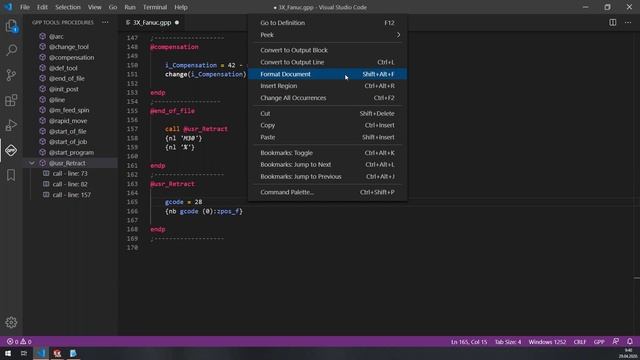Open the File menu

(25, 7)
